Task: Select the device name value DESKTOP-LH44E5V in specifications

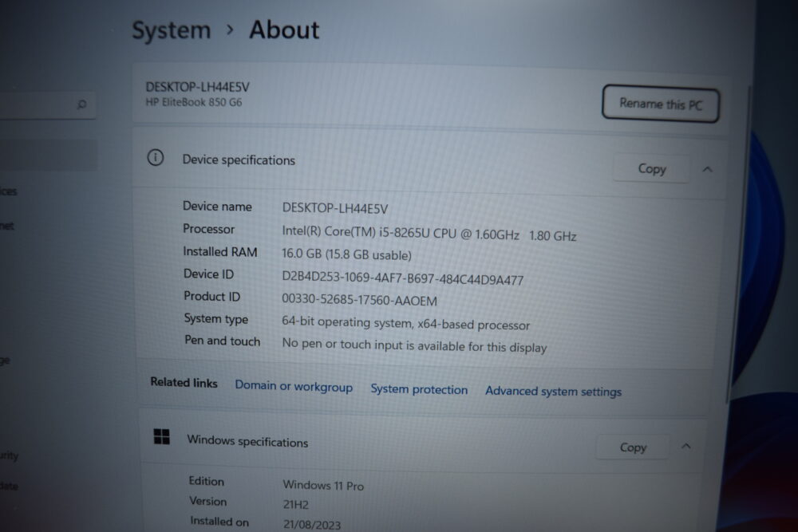Action: 335,208
